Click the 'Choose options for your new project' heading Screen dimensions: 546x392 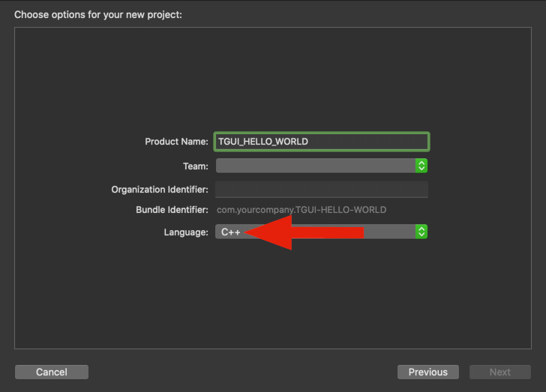[98, 15]
